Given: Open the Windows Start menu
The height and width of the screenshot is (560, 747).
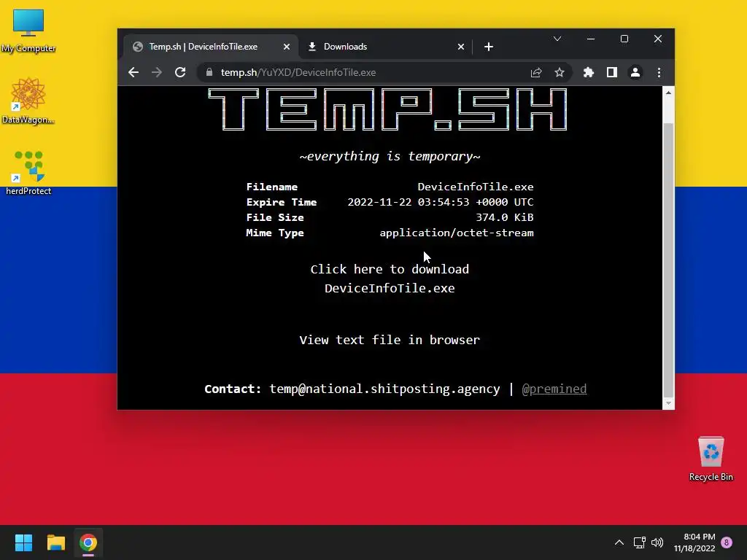Looking at the screenshot, I should [23, 542].
